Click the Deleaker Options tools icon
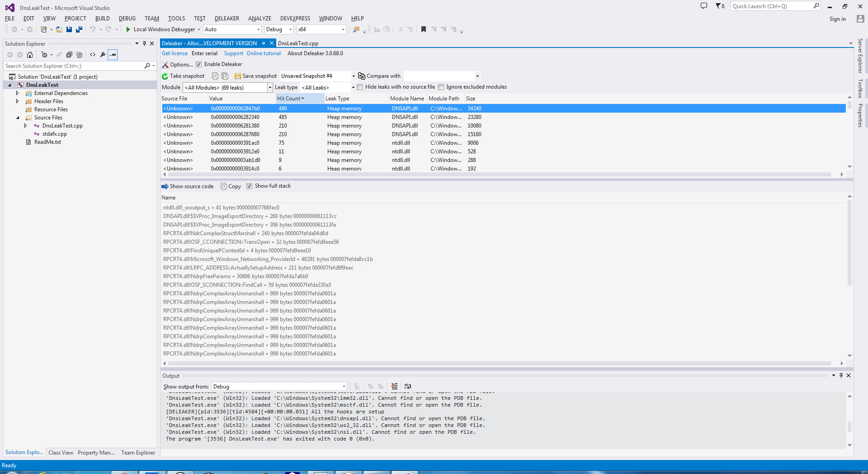 point(165,65)
